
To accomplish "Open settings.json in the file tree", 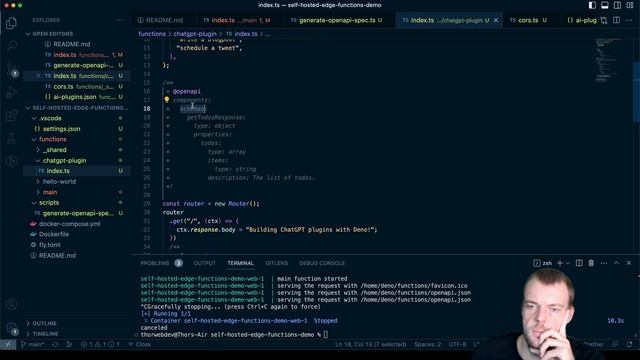I will [x=62, y=129].
